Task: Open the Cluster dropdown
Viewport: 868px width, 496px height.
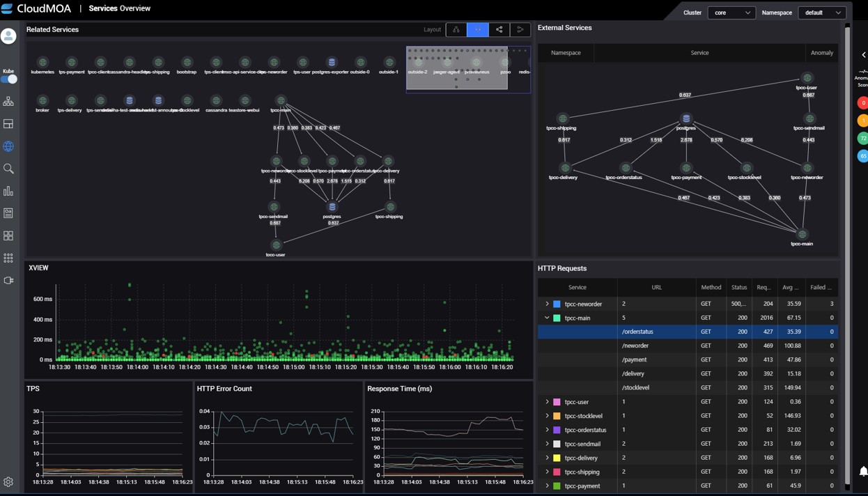Action: [x=731, y=13]
